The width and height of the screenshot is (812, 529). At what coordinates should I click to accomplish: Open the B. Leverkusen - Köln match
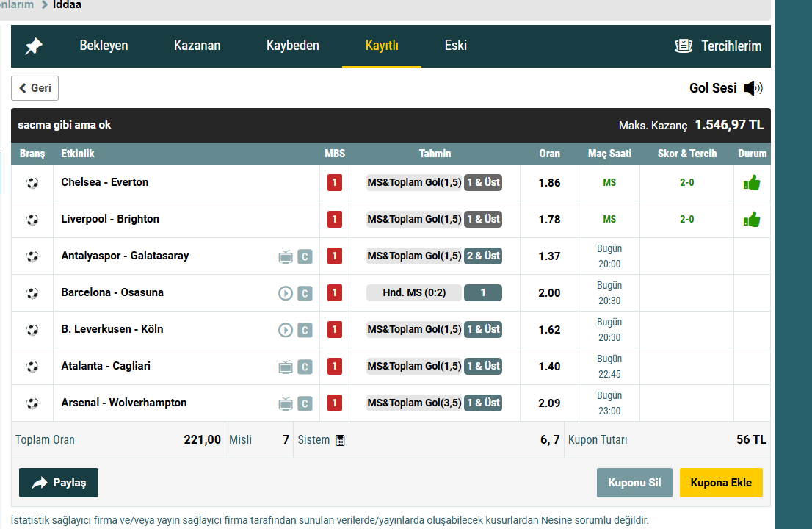[x=112, y=330]
